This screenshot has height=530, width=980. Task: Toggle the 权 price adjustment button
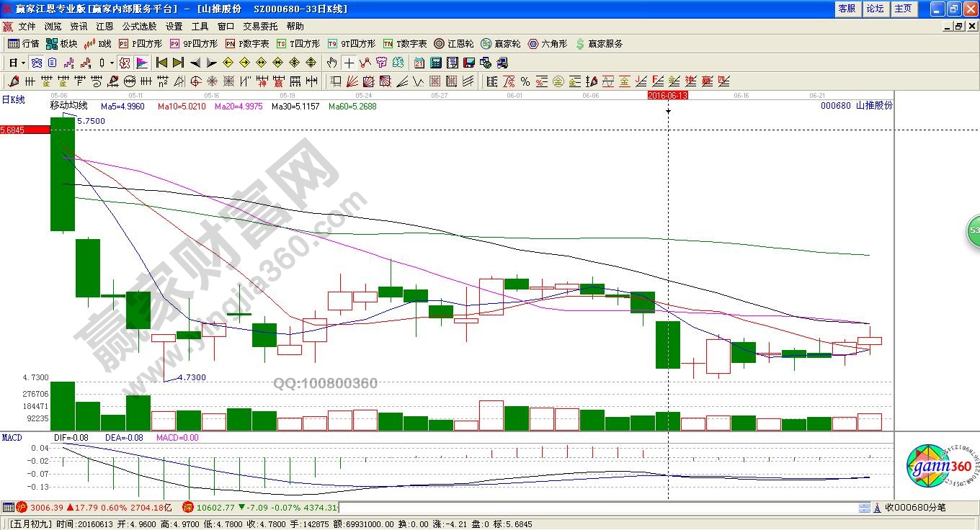click(x=125, y=63)
